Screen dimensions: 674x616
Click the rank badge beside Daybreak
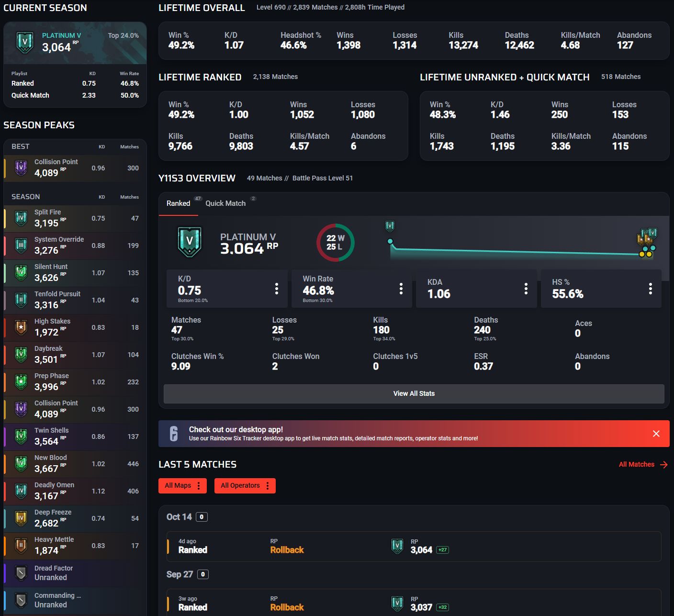pyautogui.click(x=21, y=355)
